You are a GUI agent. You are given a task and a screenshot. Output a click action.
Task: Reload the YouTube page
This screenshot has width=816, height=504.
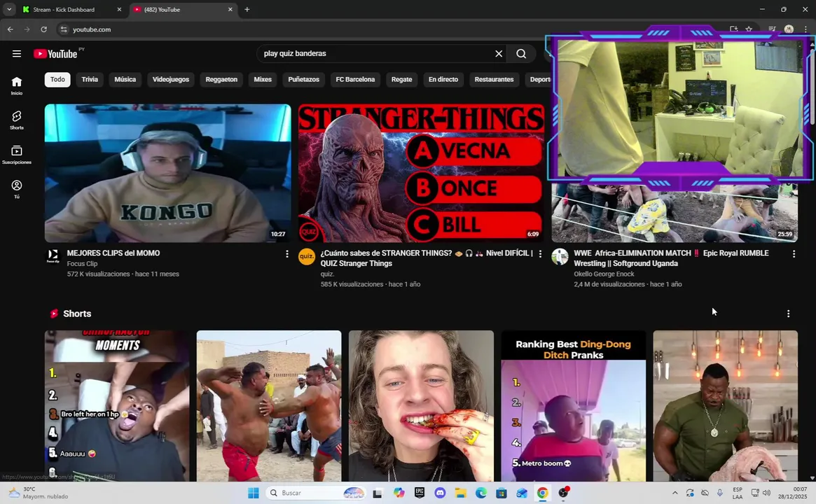[43, 29]
